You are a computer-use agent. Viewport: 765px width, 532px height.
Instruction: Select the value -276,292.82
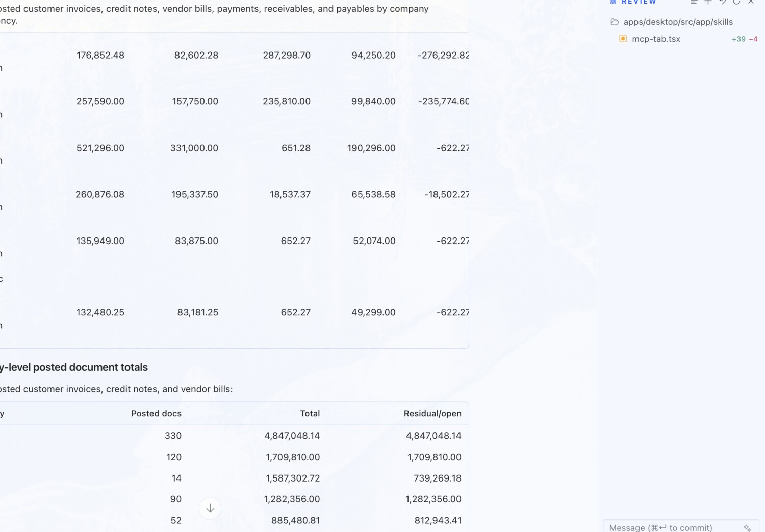point(443,55)
